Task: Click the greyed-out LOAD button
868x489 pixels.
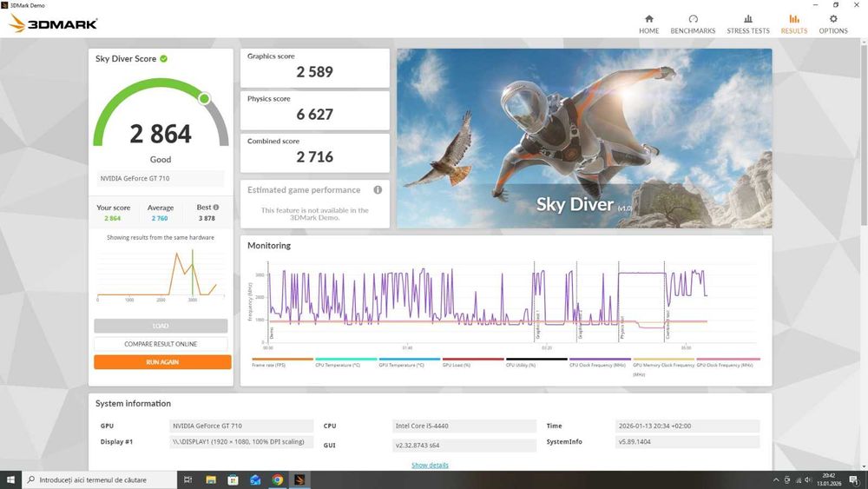Action: pos(161,326)
